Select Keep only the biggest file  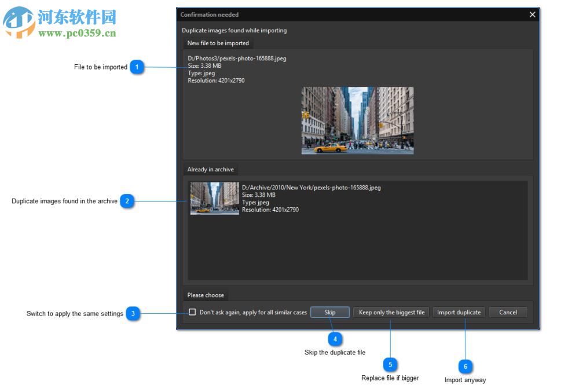pyautogui.click(x=391, y=312)
